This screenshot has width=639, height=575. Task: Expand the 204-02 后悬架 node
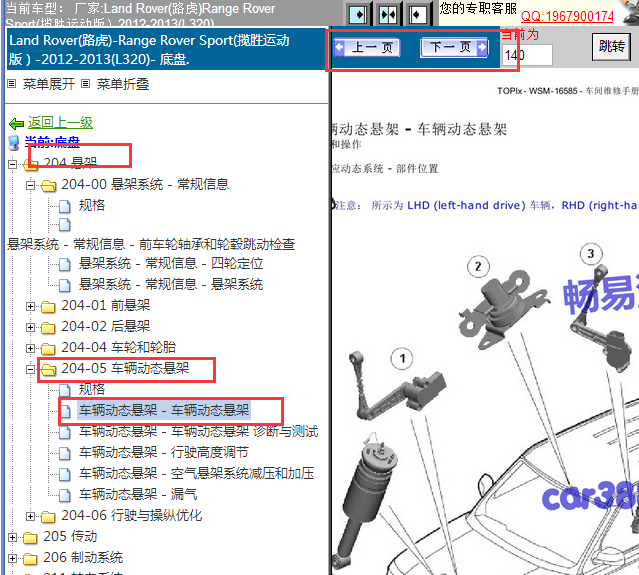[30, 327]
